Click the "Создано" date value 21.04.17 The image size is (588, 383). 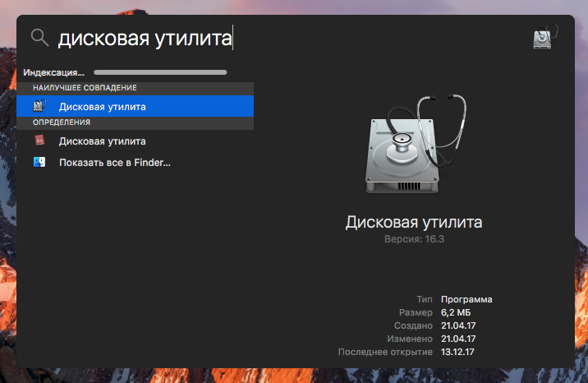458,325
